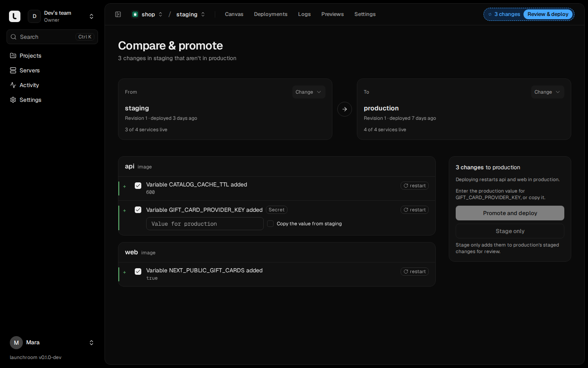This screenshot has width=588, height=368.
Task: Switch to the Canvas tab
Action: click(234, 14)
